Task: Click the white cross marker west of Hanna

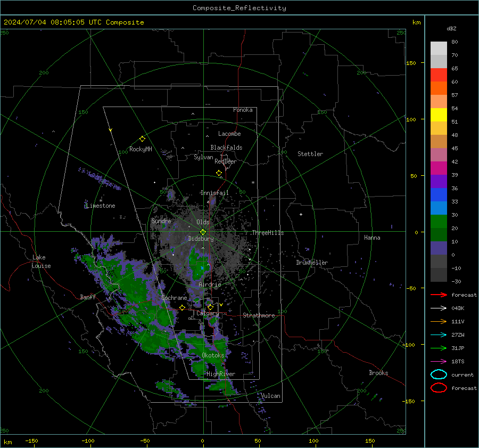Action: point(301,214)
